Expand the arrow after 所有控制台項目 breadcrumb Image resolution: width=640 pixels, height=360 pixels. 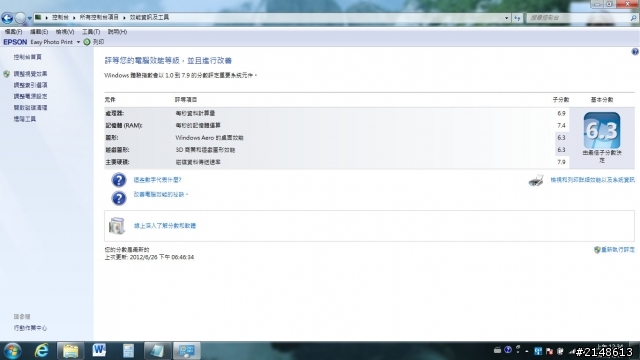(x=124, y=18)
